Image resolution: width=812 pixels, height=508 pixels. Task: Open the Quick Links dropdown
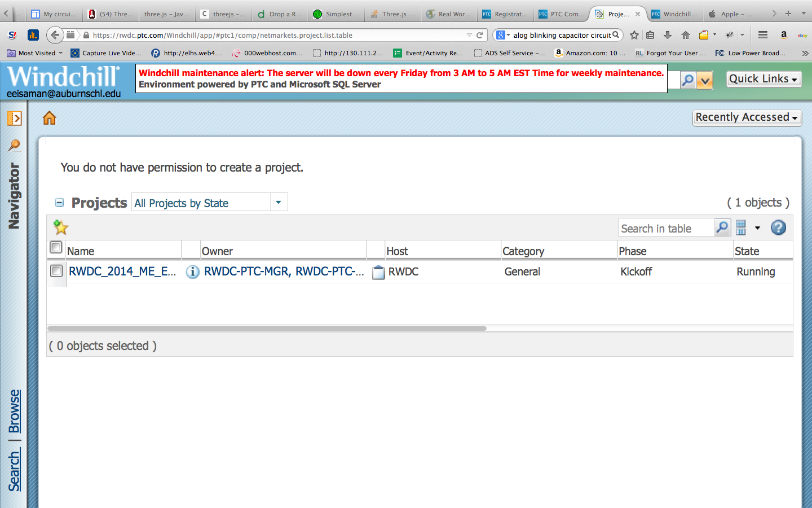pyautogui.click(x=764, y=79)
